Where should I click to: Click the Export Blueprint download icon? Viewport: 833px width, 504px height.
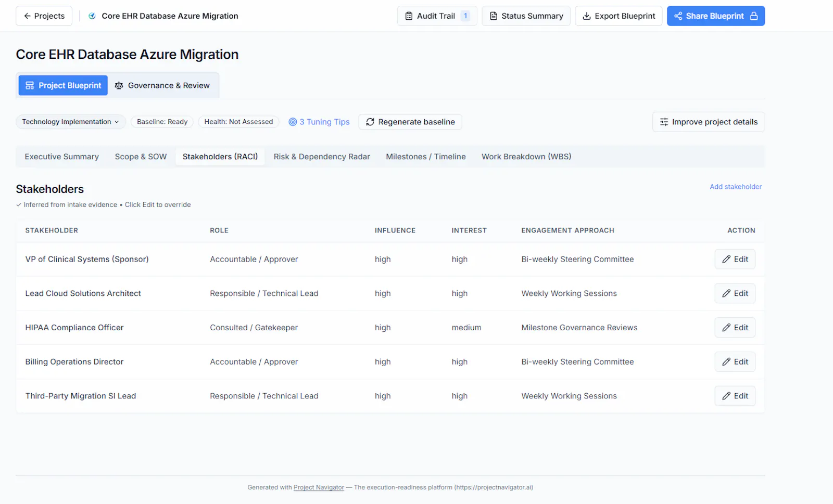[587, 16]
